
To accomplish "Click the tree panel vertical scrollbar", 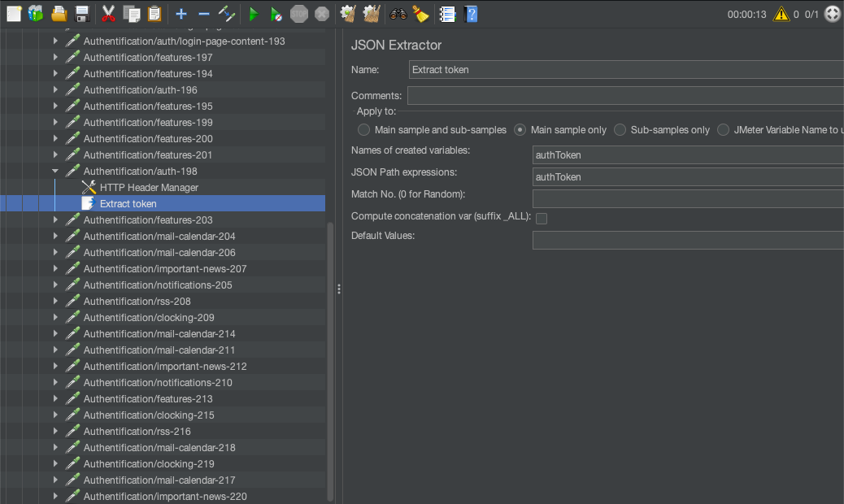I will [x=330, y=358].
